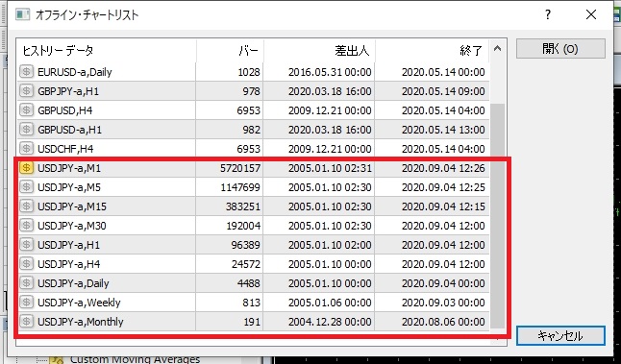This screenshot has width=621, height=364.
Task: Select the EURUSD-a,Daily row
Action: (253, 72)
